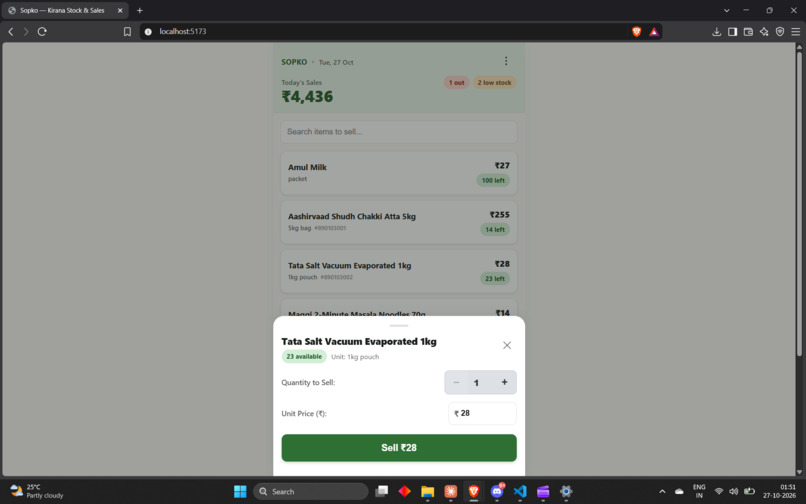Viewport: 806px width, 504px height.
Task: Close the Tata Salt sell sheet
Action: [507, 345]
